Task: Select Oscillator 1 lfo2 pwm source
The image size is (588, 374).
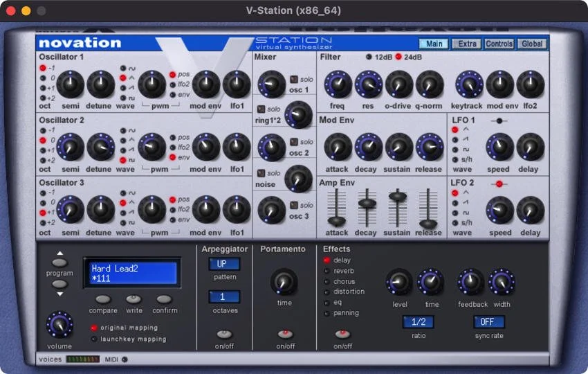Action: point(172,84)
